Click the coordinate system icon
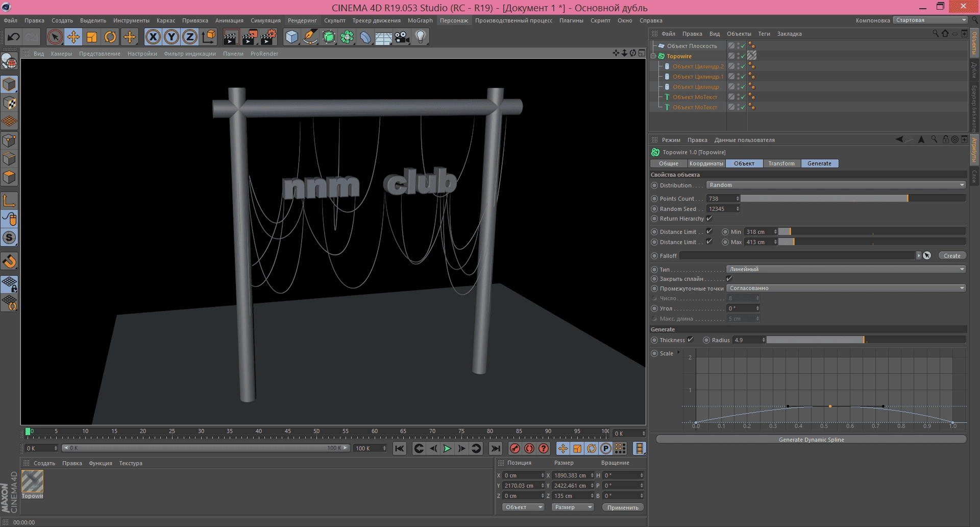The image size is (980, 527). pyautogui.click(x=209, y=37)
